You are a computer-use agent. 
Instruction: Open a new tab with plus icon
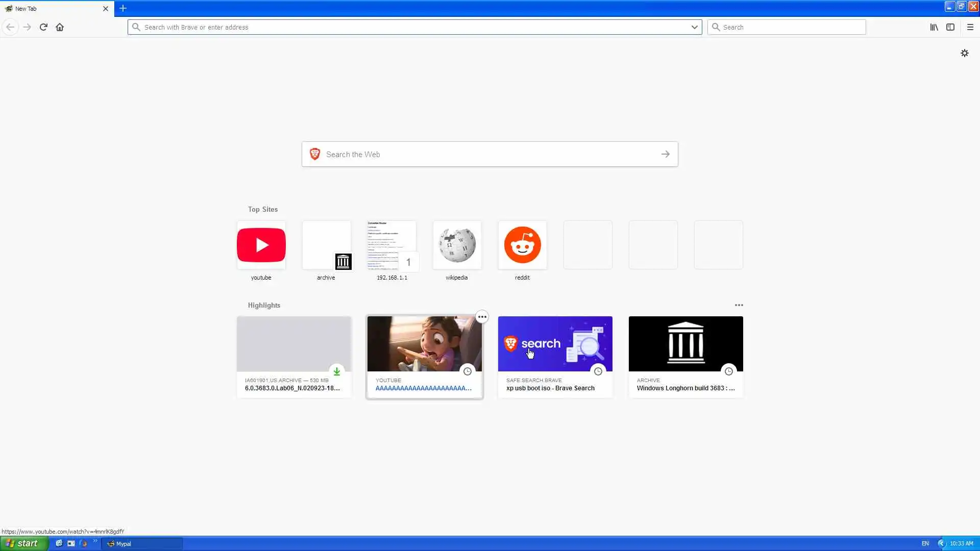click(123, 8)
